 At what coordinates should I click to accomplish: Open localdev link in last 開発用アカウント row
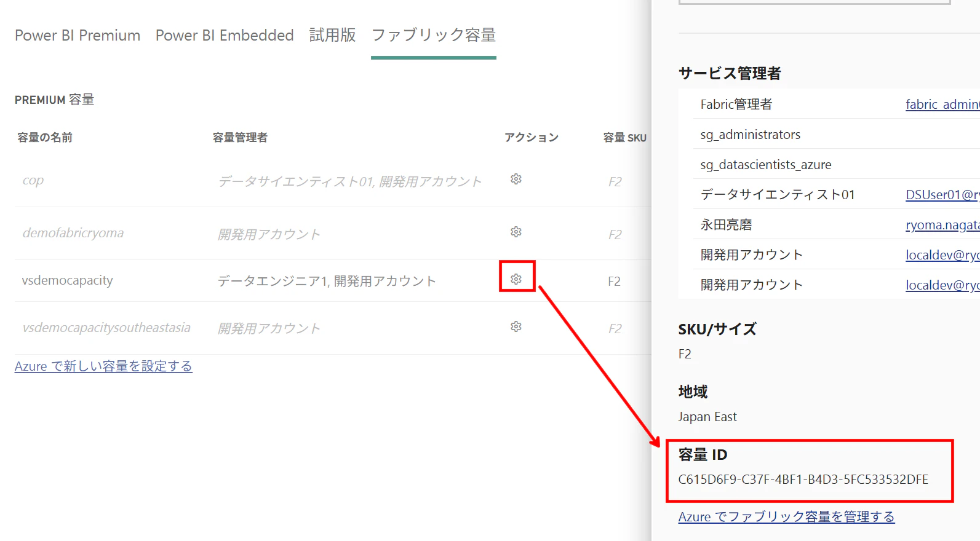point(942,285)
